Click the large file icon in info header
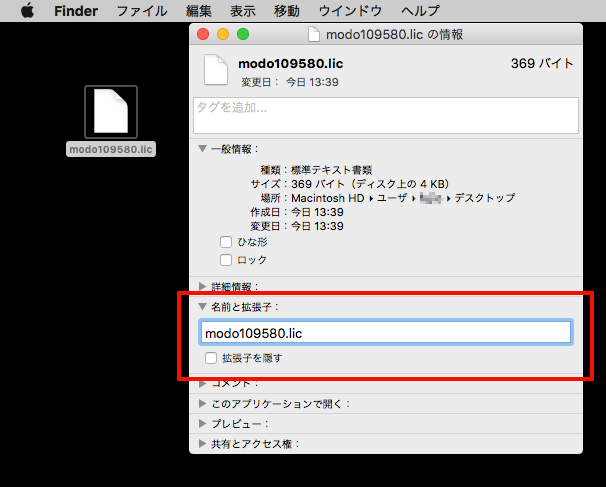Image resolution: width=606 pixels, height=487 pixels. tap(216, 70)
